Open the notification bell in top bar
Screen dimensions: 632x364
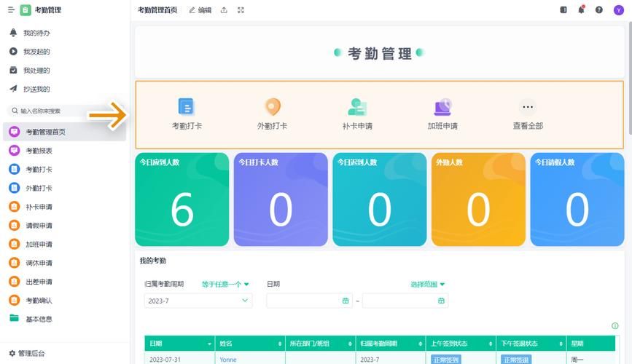pos(581,10)
